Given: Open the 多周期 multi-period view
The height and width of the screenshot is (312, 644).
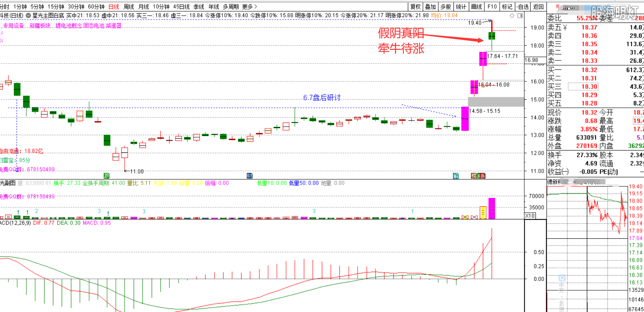Looking at the screenshot, I should click(x=231, y=7).
